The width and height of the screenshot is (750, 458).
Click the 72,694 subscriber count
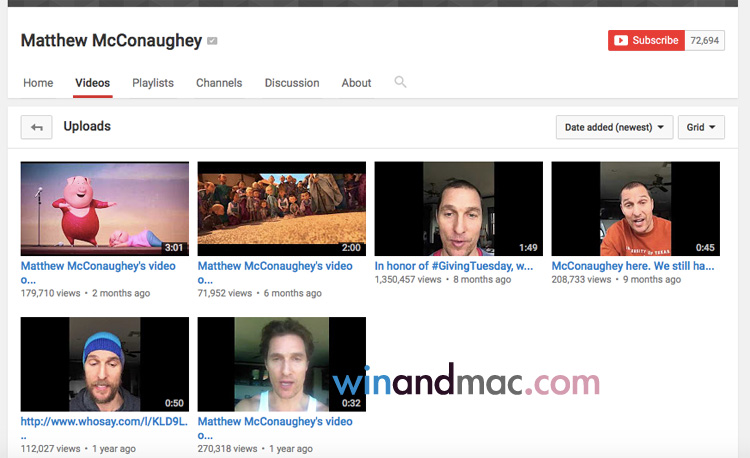(705, 40)
